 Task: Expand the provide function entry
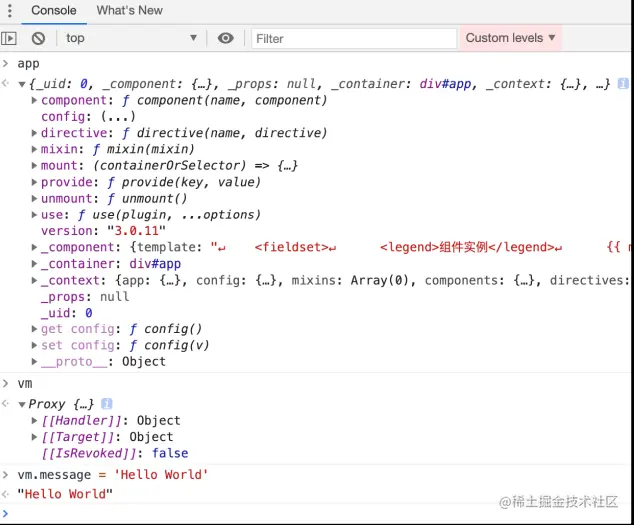34,182
